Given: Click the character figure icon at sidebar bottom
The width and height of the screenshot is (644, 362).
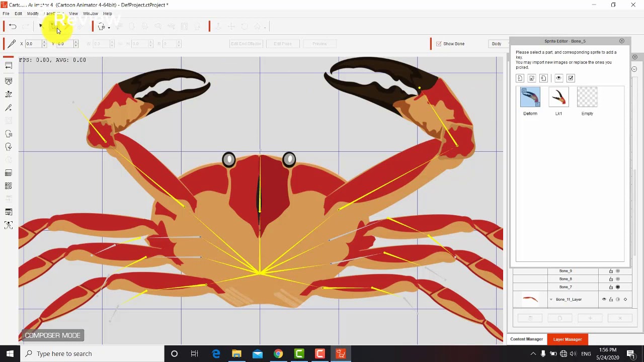Looking at the screenshot, I should 9,225.
